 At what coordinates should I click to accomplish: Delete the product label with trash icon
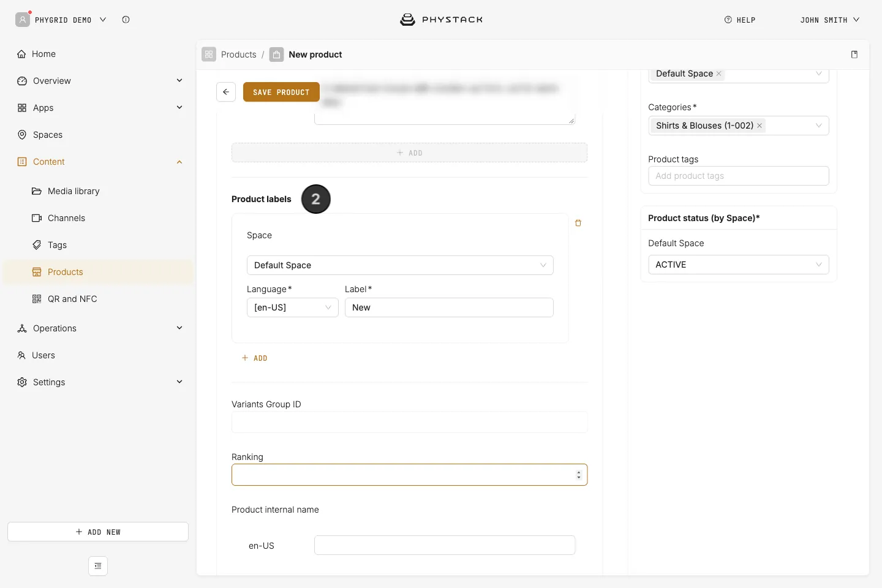[578, 223]
